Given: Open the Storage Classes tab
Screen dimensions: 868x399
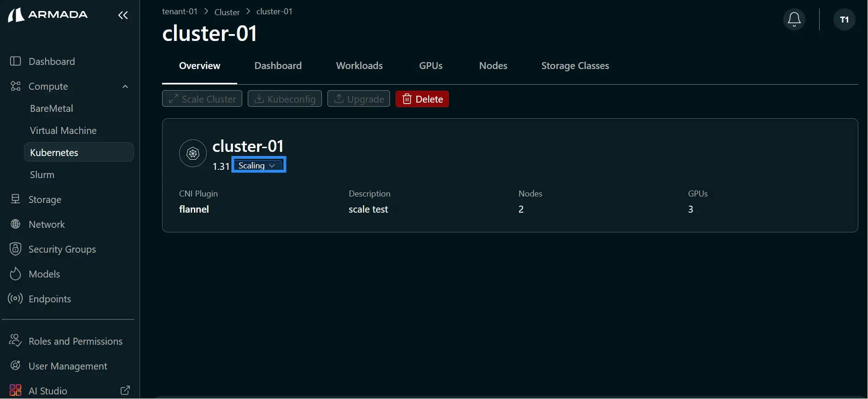Looking at the screenshot, I should 575,66.
